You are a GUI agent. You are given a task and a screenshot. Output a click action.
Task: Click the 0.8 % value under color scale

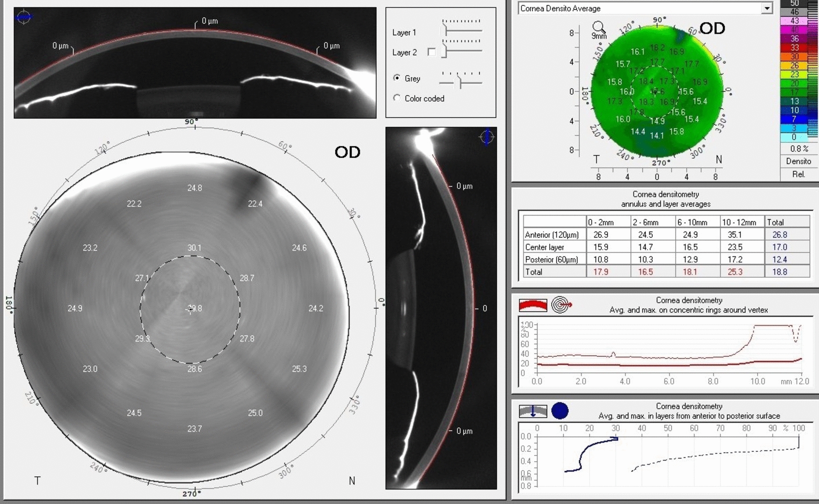(x=799, y=149)
